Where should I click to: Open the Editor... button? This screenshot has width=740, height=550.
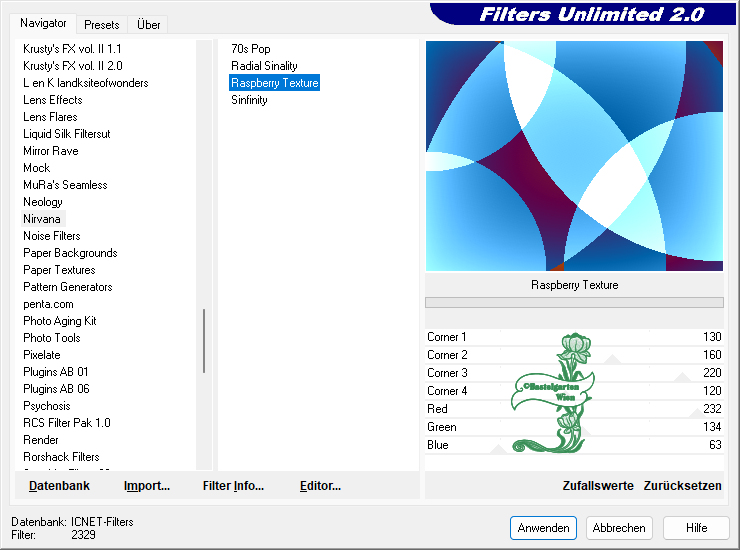tap(320, 486)
